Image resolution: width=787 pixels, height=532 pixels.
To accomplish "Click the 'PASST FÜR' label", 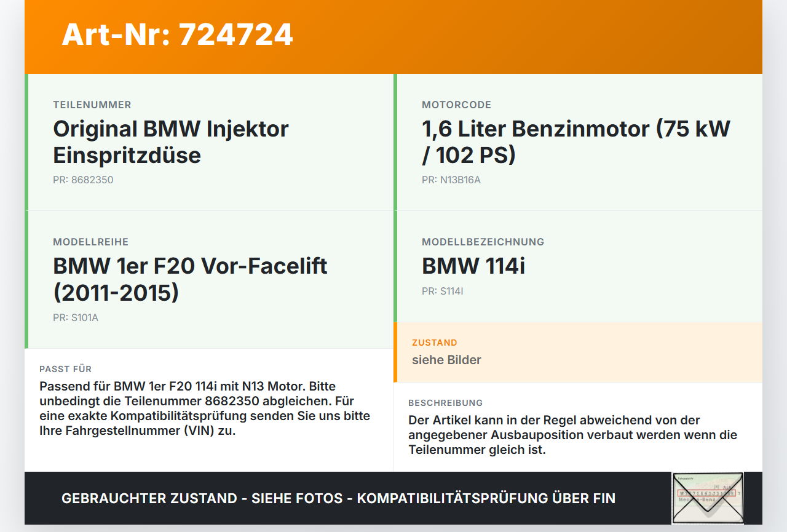I will (66, 369).
